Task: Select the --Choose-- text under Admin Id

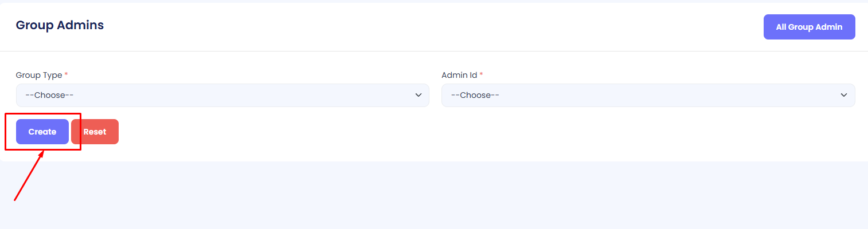Action: pos(475,95)
